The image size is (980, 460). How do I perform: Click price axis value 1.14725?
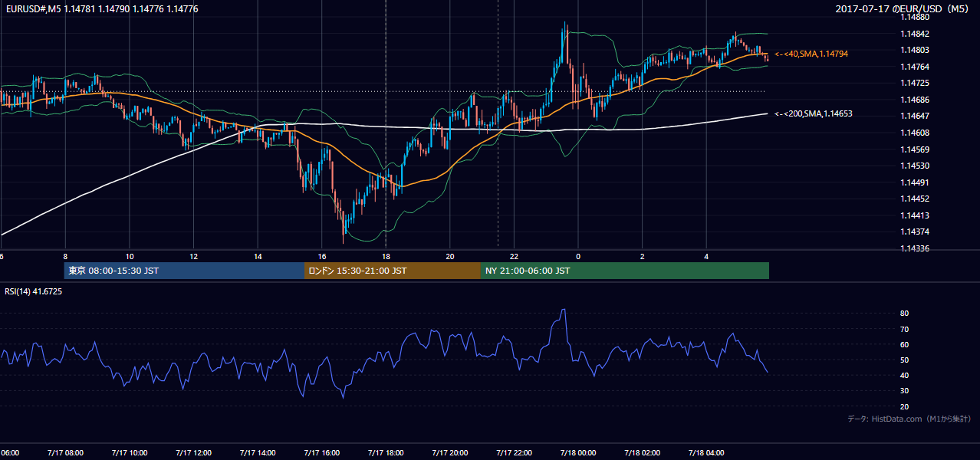[915, 83]
